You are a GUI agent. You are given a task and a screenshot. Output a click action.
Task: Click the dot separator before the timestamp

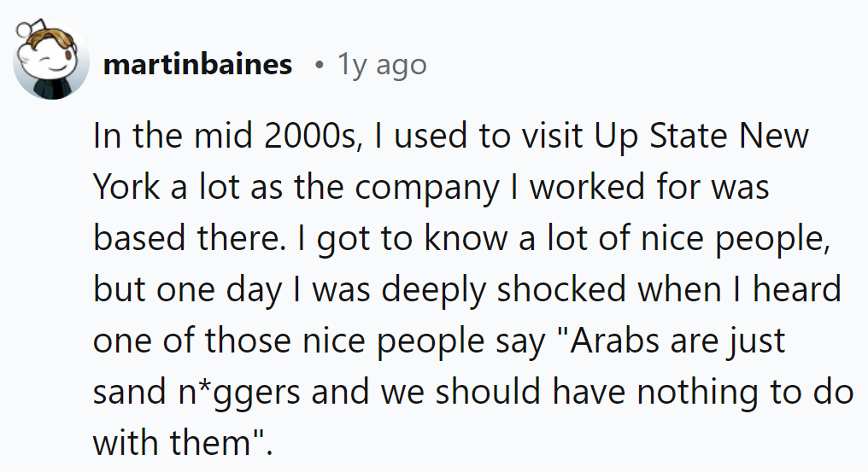(318, 65)
